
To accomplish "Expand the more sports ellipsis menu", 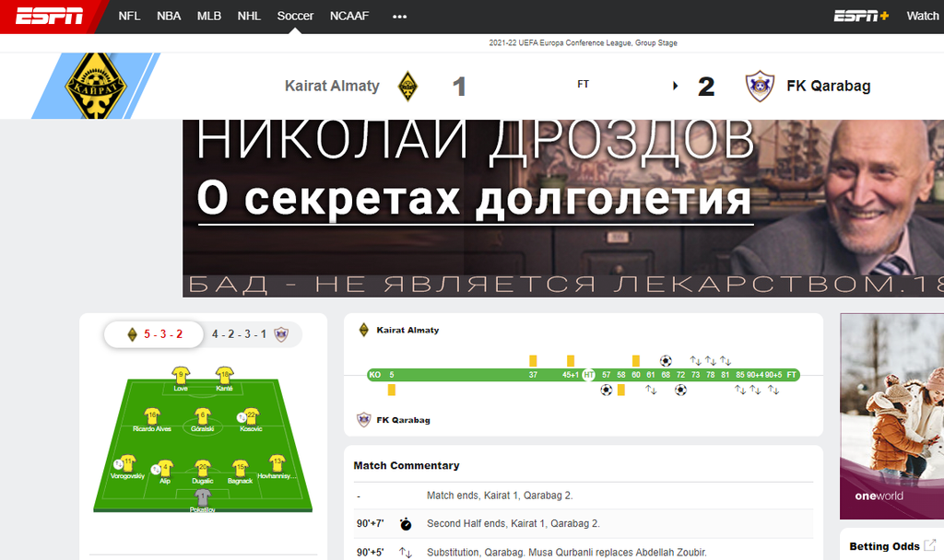I will click(x=400, y=17).
